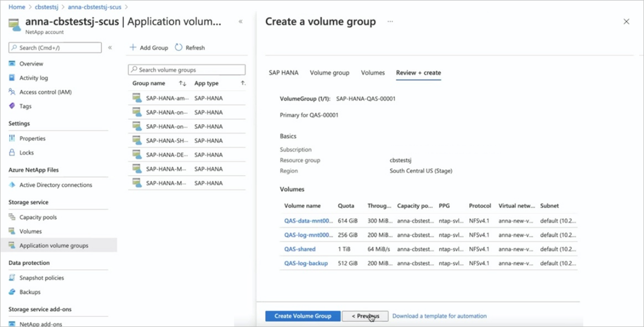Switch to the SAP HANA tab
644x327 pixels.
(283, 73)
